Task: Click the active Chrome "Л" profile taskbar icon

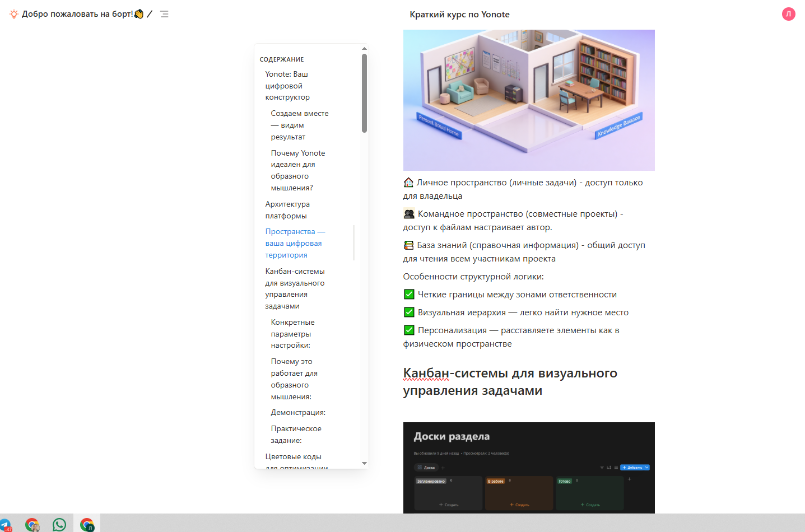Action: pos(87,525)
